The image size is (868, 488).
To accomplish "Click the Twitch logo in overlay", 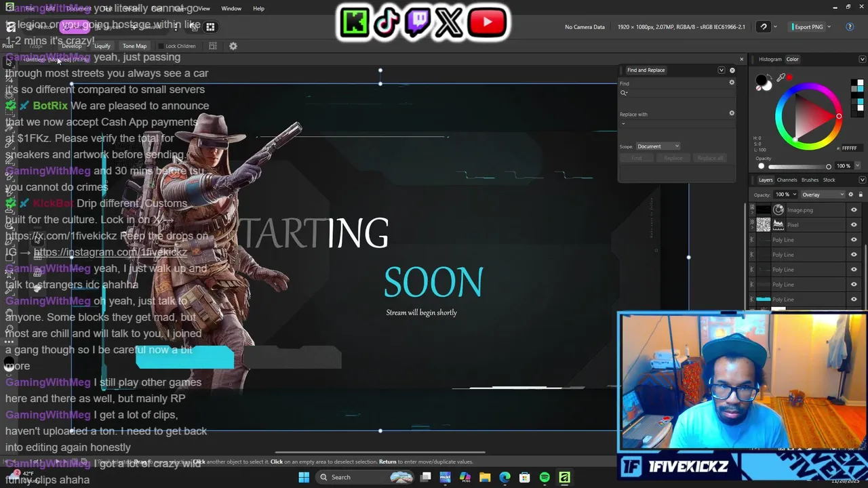I will [x=418, y=23].
